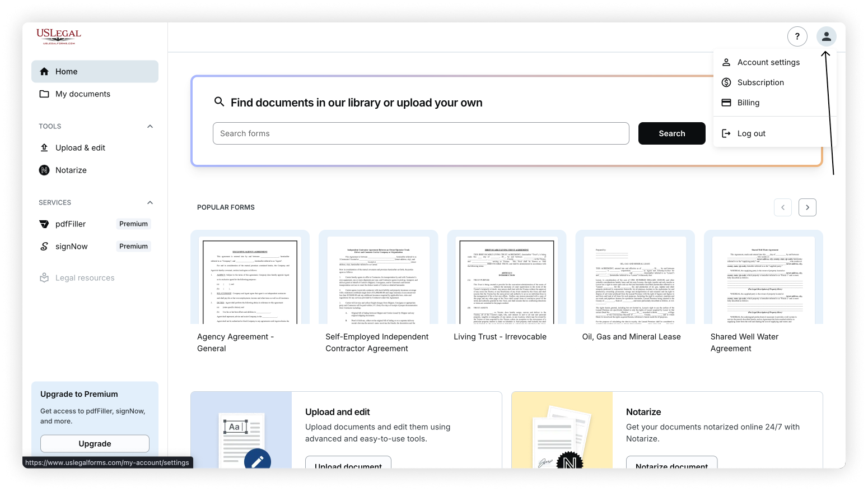Open the Notarize tool
The image size is (868, 491).
(x=71, y=170)
